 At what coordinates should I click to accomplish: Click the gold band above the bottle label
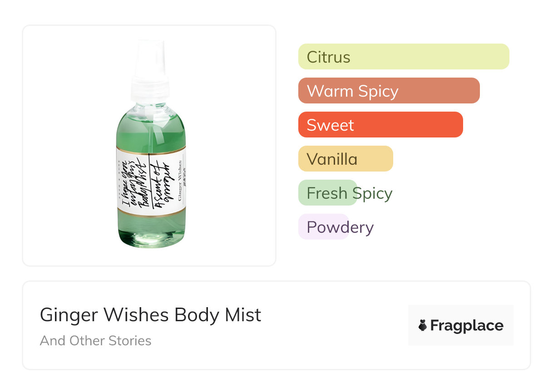point(151,148)
